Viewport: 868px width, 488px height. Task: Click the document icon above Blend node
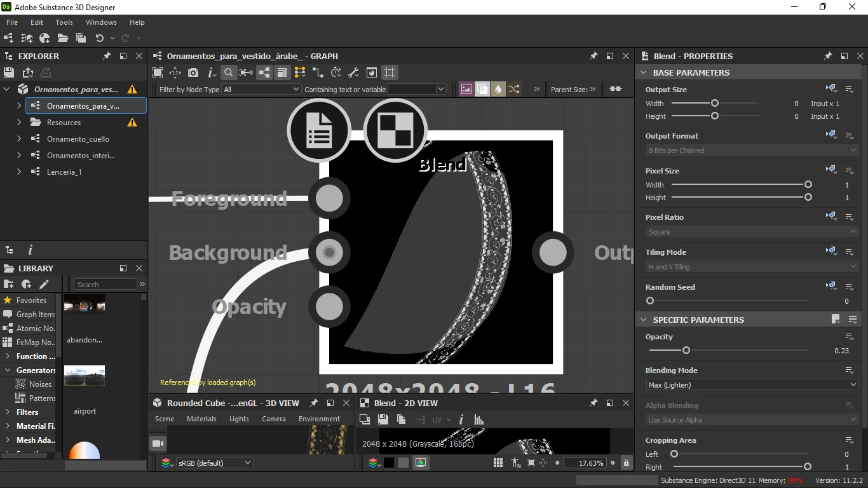319,131
